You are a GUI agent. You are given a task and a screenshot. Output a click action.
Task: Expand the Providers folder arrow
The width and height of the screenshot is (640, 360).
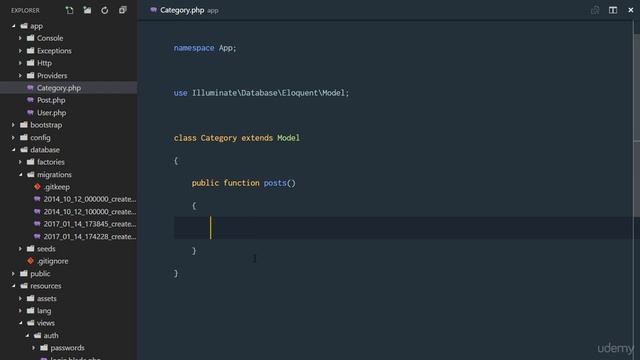[20, 76]
